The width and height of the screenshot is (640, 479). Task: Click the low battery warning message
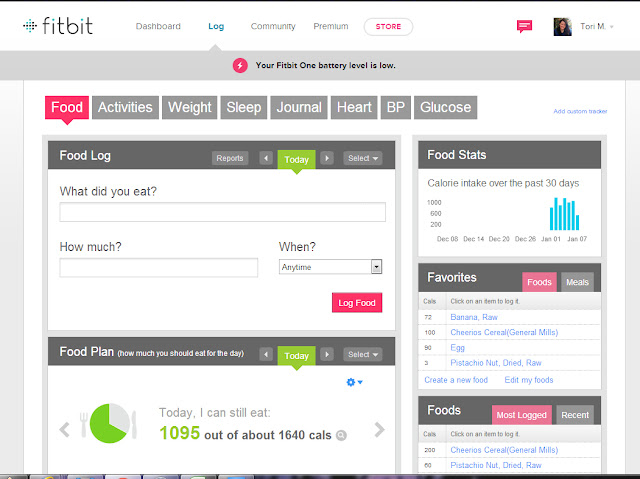click(325, 65)
